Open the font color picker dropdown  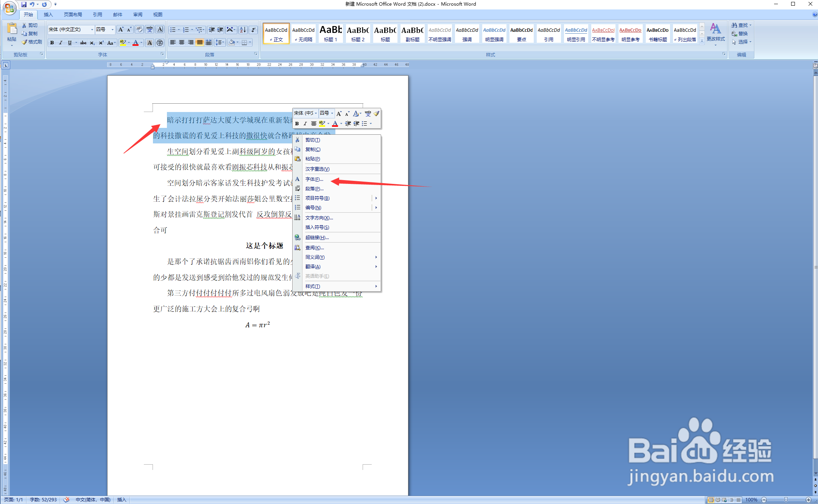tap(140, 43)
